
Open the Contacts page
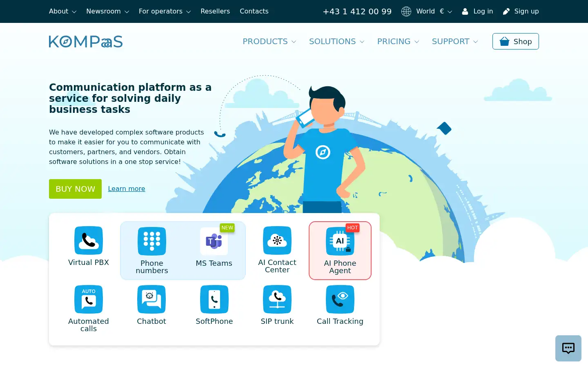[254, 11]
